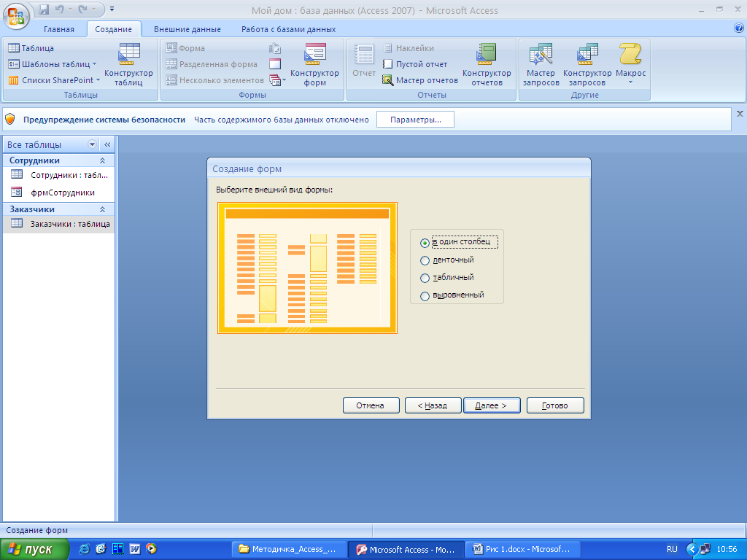The height and width of the screenshot is (560, 747).
Task: Select фрмСотрудники form item
Action: (x=58, y=192)
